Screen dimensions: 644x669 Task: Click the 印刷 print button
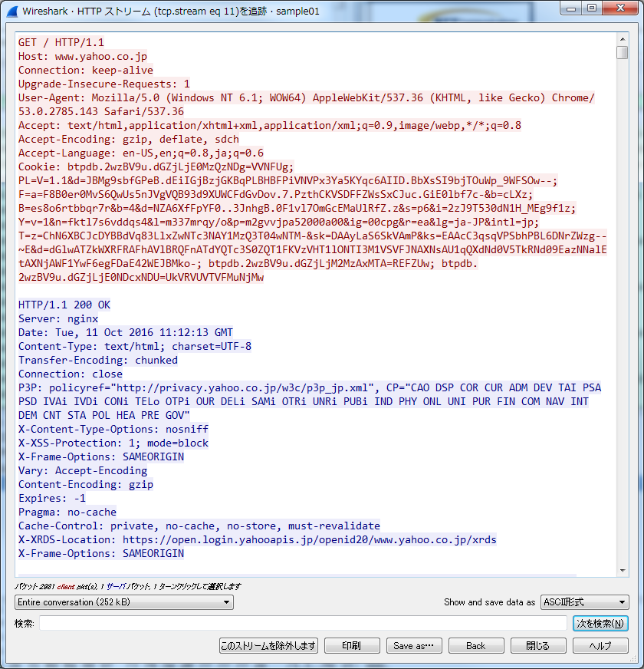click(x=352, y=645)
